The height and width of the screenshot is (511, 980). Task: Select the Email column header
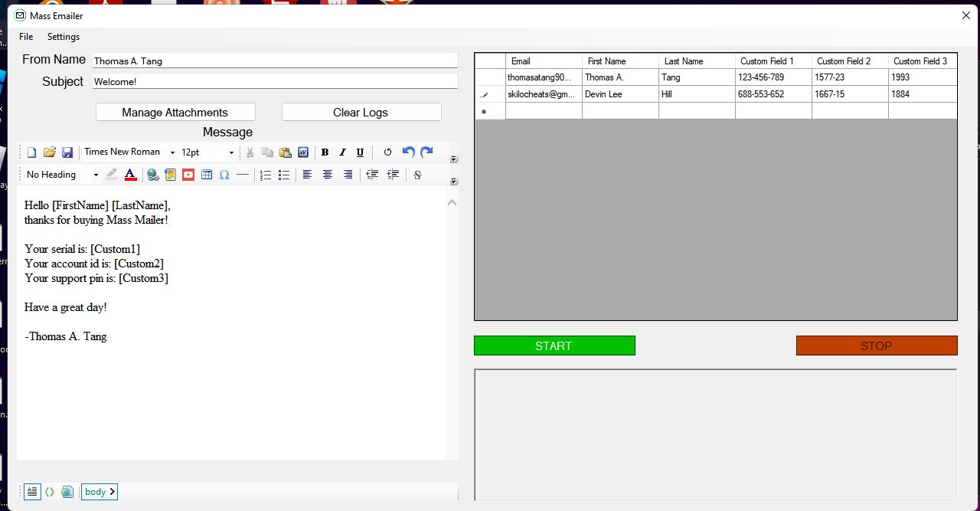(x=544, y=61)
